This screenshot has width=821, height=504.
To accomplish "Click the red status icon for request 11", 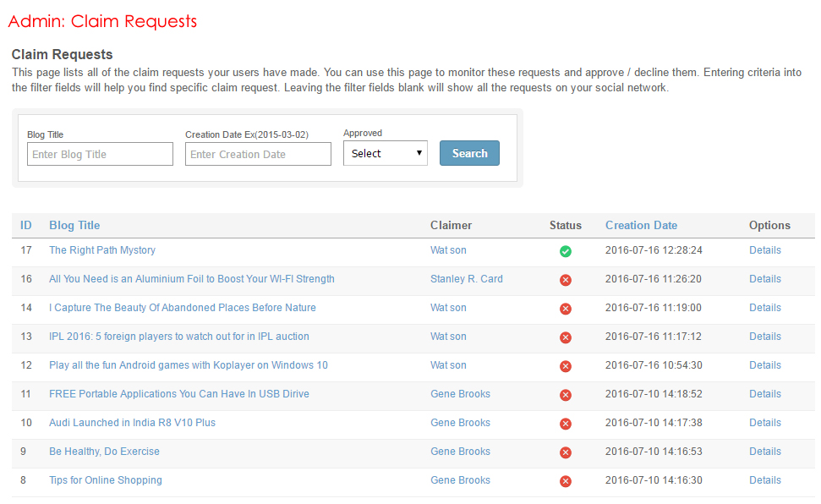I will pyautogui.click(x=566, y=395).
